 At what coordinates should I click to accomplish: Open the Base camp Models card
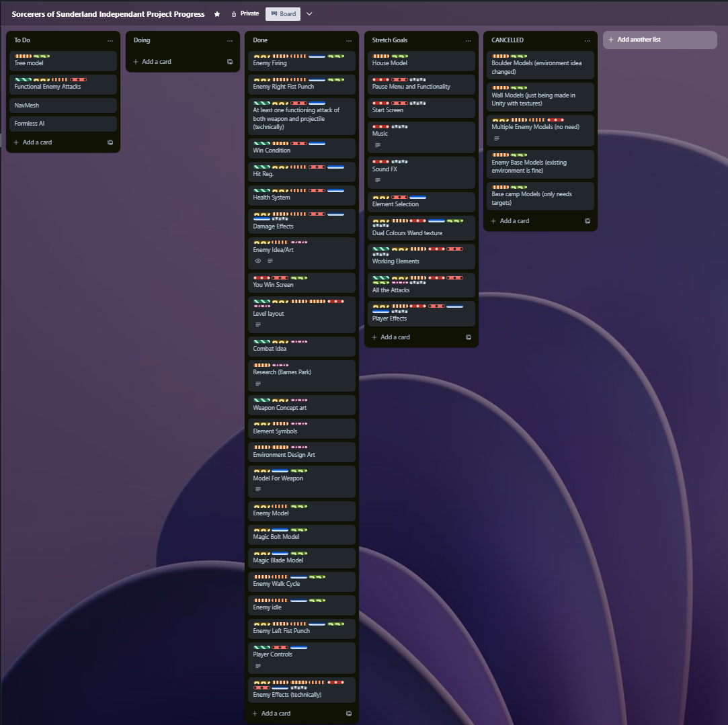coord(540,196)
